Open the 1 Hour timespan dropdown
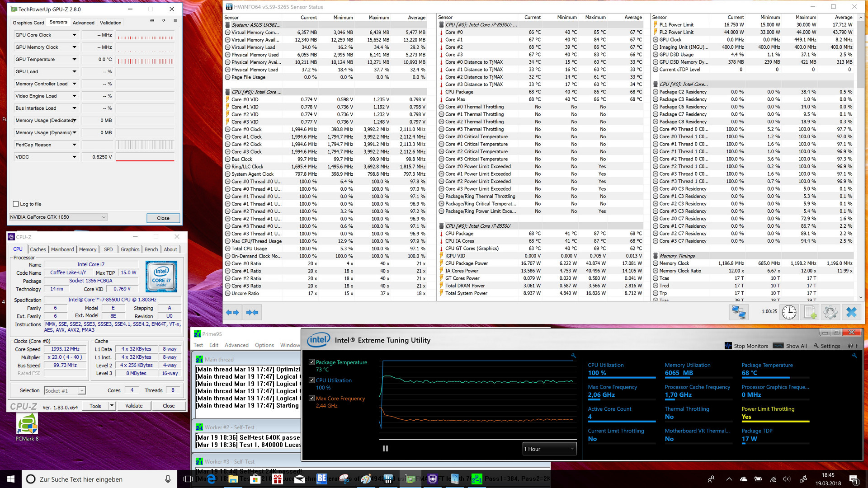The height and width of the screenshot is (488, 868). (549, 449)
